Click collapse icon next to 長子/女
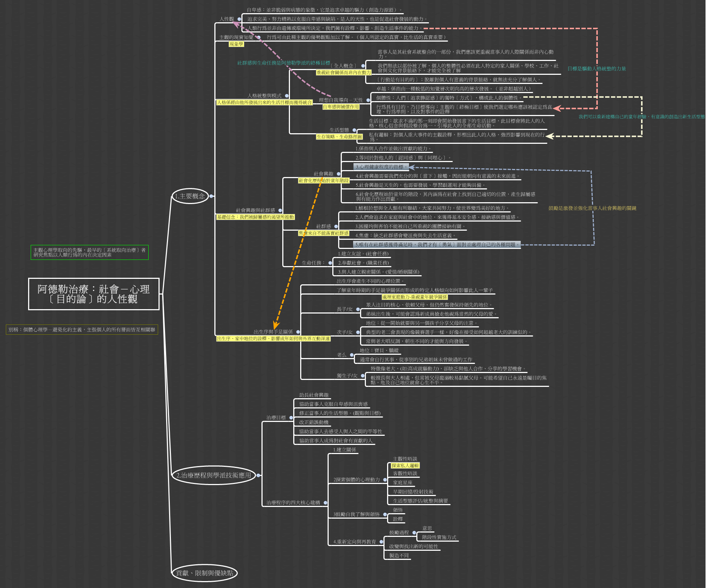This screenshot has width=711, height=588. (x=358, y=310)
